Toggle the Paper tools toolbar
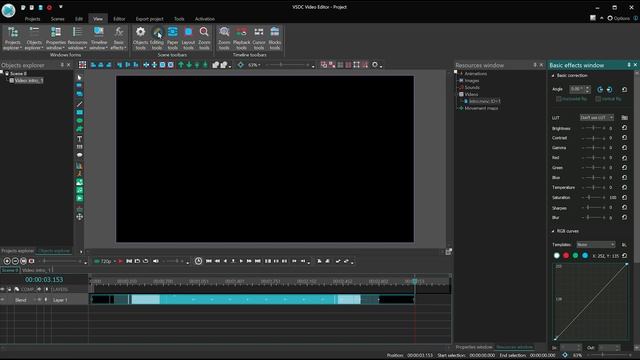This screenshot has width=640, height=360. pos(173,38)
